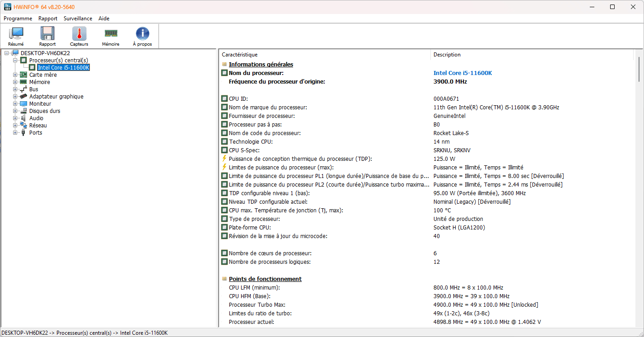Open the Aide menu
Screen dimensions: 644x337
104,19
